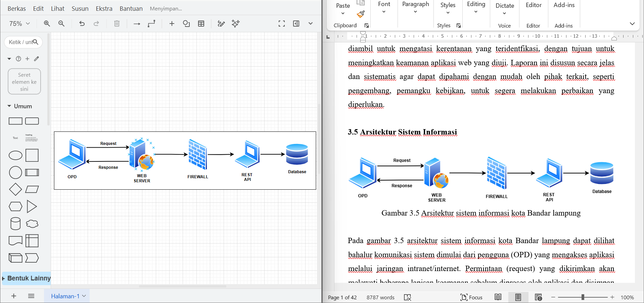Select the Database icon on draw.io canvas
This screenshot has width=644, height=303.
297,154
